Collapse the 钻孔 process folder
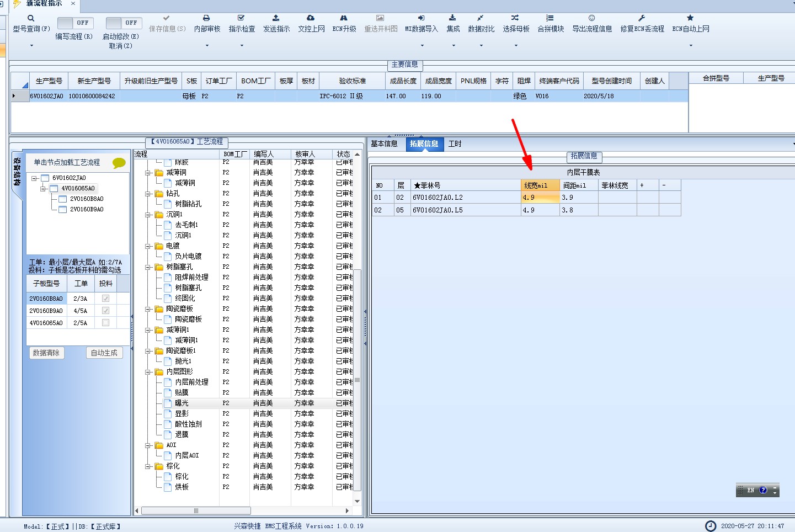The width and height of the screenshot is (795, 532). [x=148, y=194]
